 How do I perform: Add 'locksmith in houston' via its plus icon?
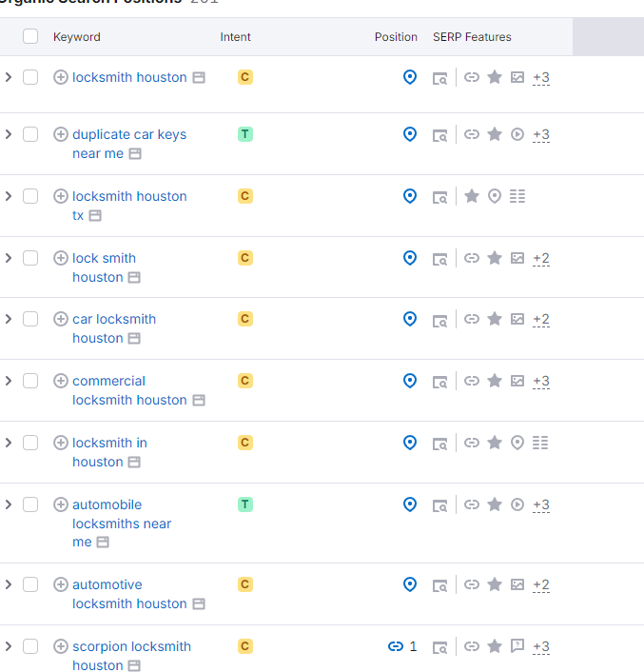pyautogui.click(x=60, y=443)
